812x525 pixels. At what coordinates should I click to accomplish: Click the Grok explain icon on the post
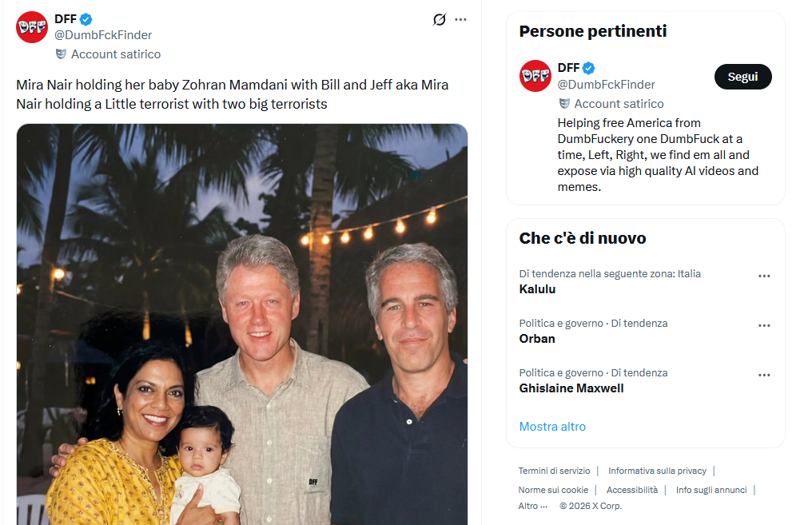[439, 19]
